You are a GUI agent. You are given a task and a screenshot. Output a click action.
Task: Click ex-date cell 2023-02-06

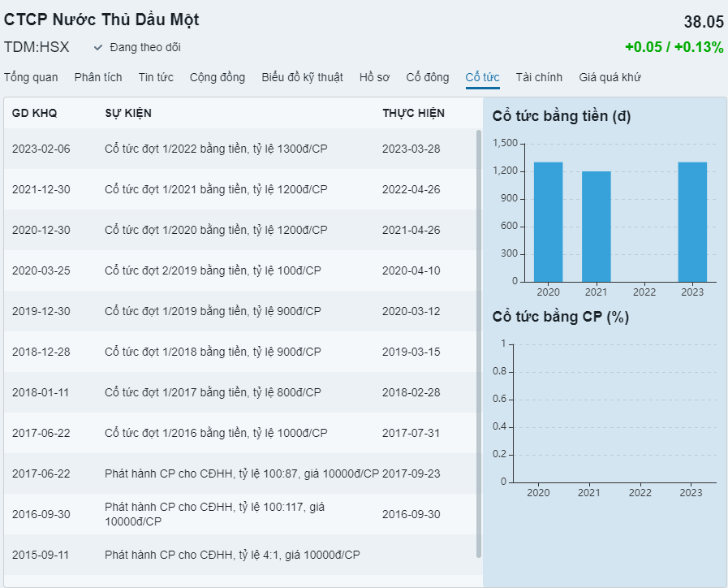tap(41, 149)
